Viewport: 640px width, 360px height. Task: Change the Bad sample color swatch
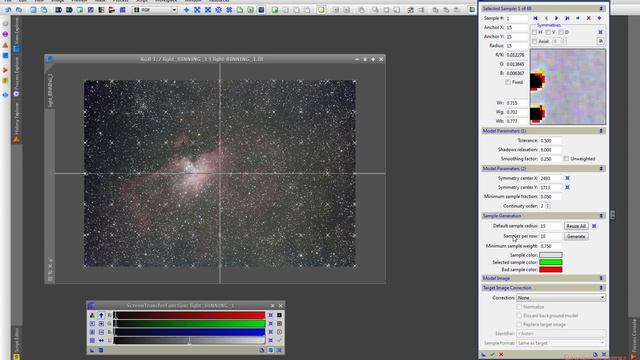click(x=551, y=270)
